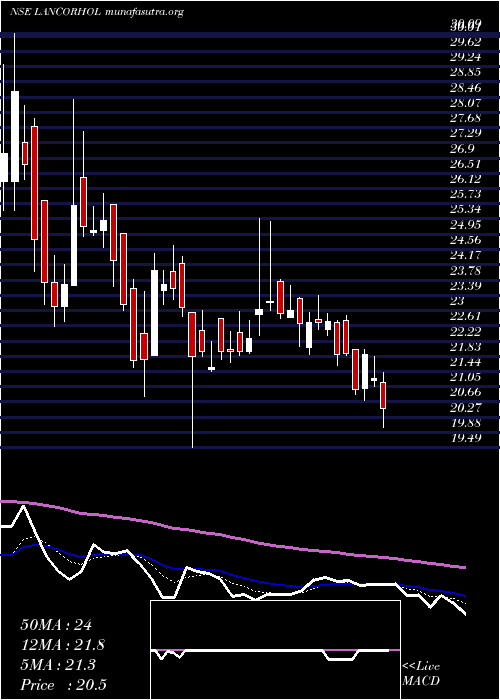The width and height of the screenshot is (500, 700).
Task: Click the 19.49 price axis label
Action: [465, 438]
